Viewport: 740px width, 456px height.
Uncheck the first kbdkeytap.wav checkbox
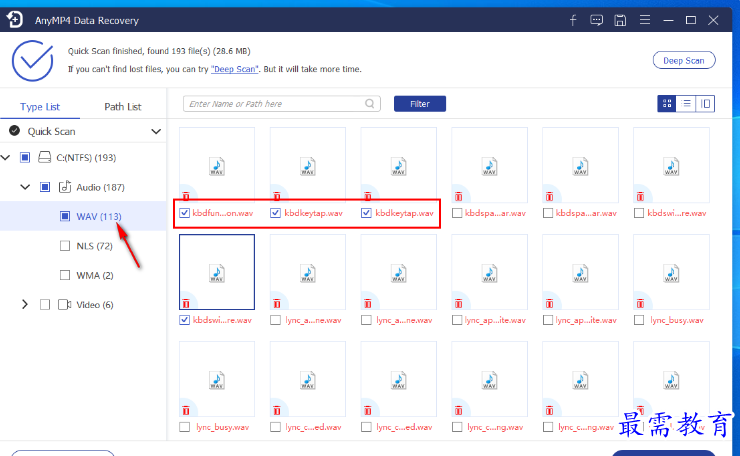click(x=275, y=213)
